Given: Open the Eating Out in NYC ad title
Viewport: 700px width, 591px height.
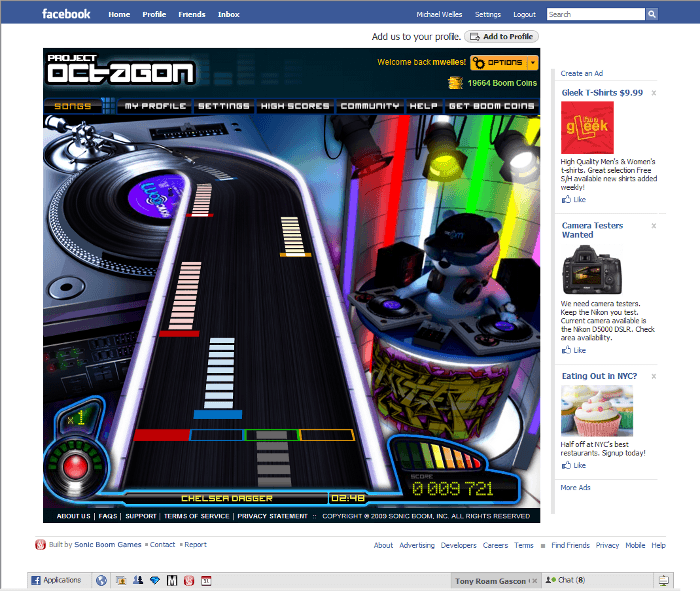Looking at the screenshot, I should click(x=599, y=376).
